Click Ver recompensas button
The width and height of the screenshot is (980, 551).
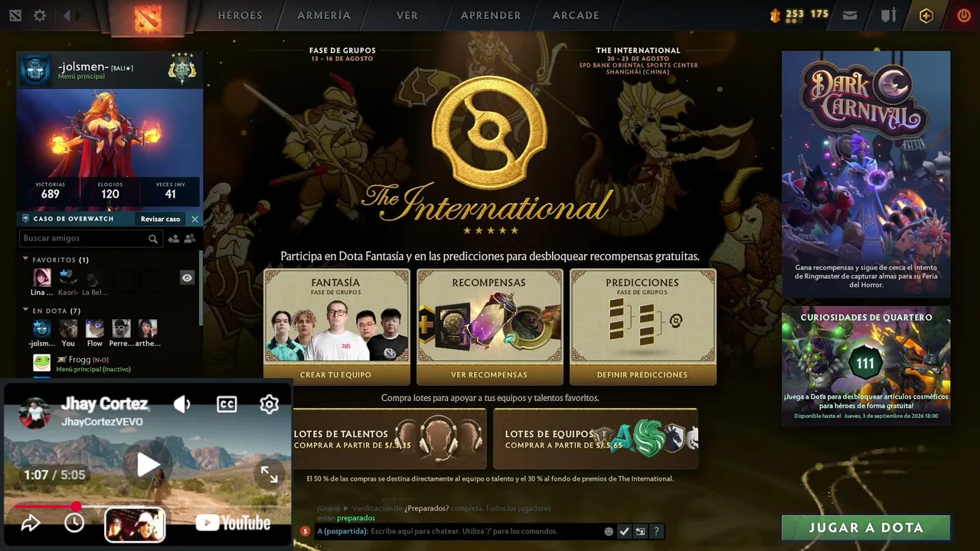(x=489, y=375)
